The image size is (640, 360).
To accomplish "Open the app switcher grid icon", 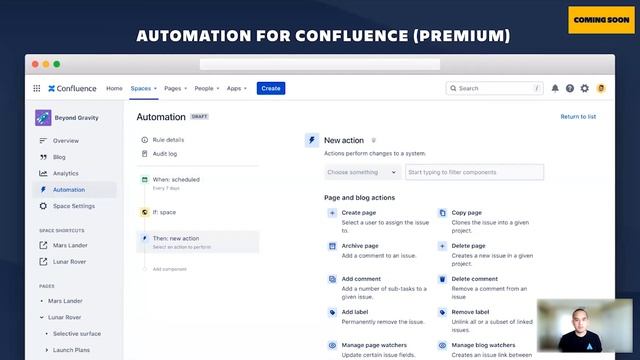I will tap(37, 88).
